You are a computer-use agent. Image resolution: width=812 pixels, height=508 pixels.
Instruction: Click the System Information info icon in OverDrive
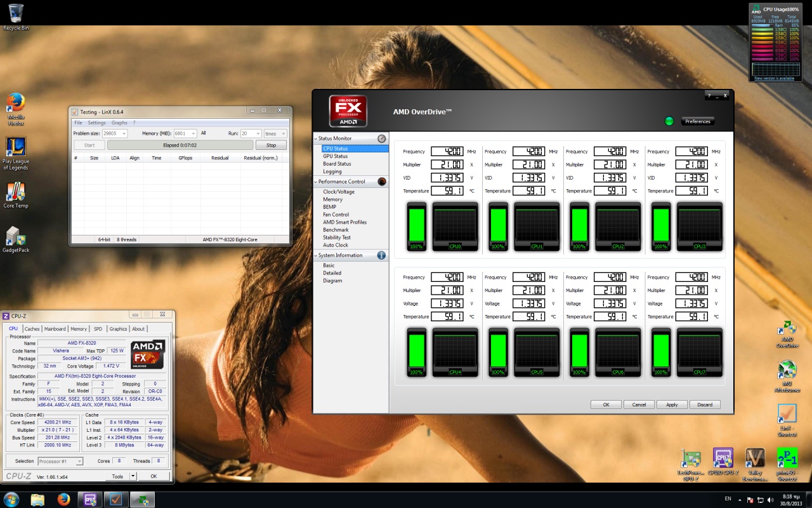pos(381,255)
